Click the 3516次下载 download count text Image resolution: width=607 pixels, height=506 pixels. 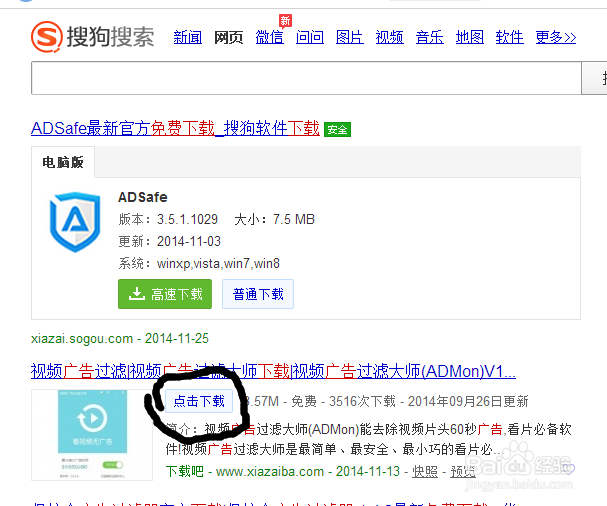click(362, 401)
